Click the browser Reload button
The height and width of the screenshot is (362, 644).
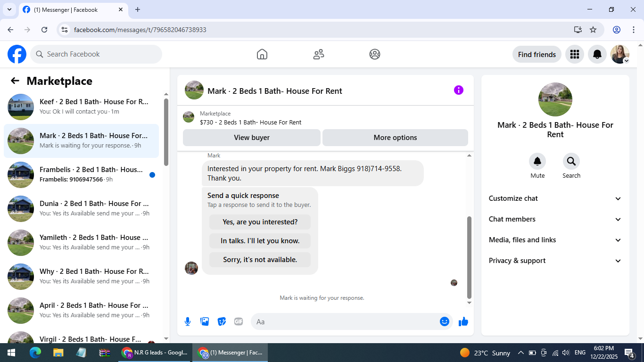(44, 30)
